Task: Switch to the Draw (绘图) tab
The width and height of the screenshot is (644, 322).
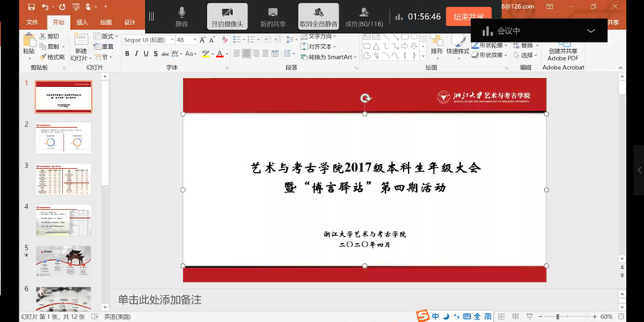Action: [x=106, y=23]
